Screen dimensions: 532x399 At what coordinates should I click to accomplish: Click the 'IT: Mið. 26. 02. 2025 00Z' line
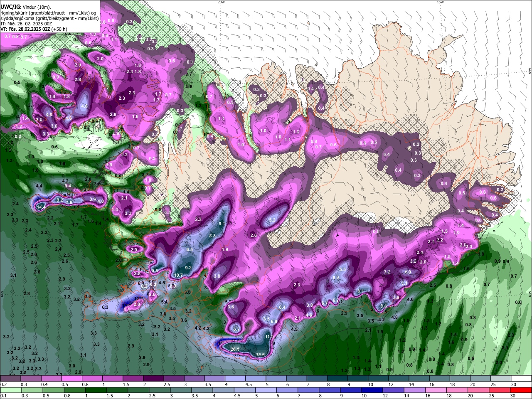click(x=27, y=24)
